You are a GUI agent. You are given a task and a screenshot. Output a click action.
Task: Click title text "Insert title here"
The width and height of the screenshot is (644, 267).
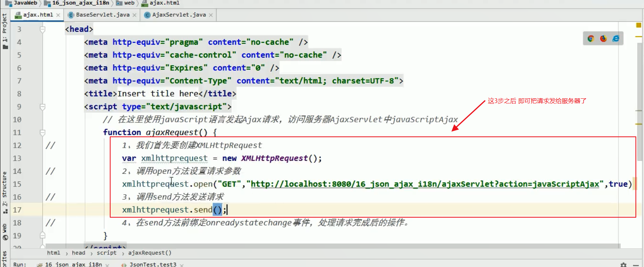pyautogui.click(x=158, y=94)
